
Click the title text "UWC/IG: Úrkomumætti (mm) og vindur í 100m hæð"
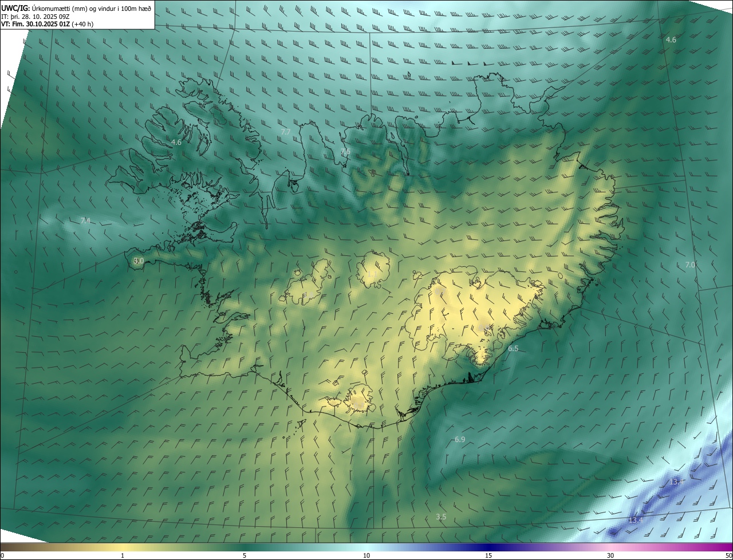pyautogui.click(x=77, y=8)
